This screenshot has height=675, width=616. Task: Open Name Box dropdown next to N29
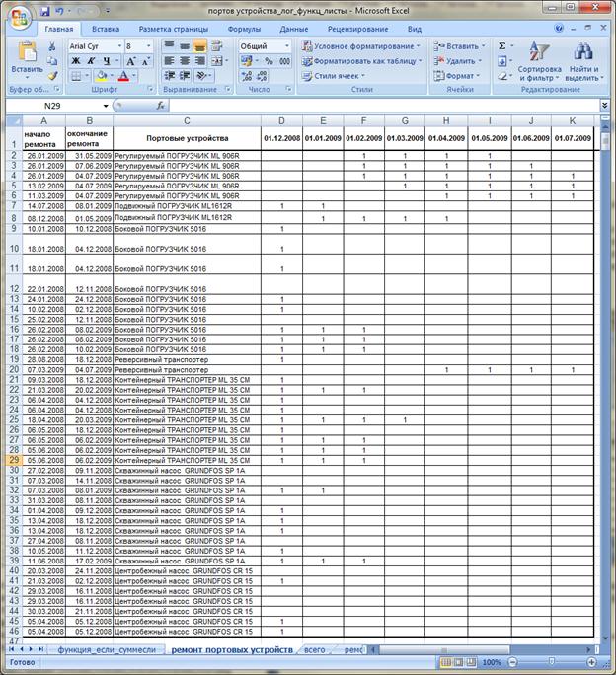tap(106, 106)
